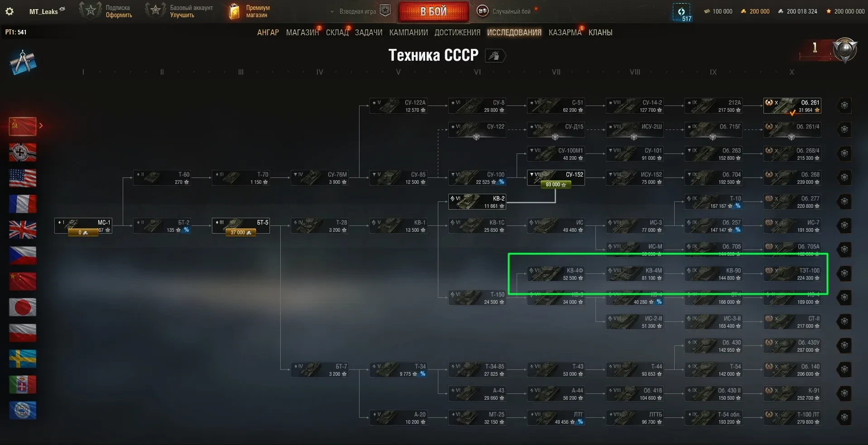Open the settings gear menu
Image resolution: width=868 pixels, height=445 pixels.
pos(10,11)
